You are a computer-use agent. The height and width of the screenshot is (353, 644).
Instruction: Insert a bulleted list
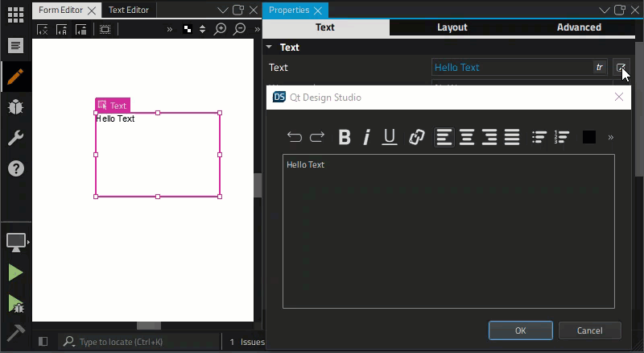coord(539,137)
